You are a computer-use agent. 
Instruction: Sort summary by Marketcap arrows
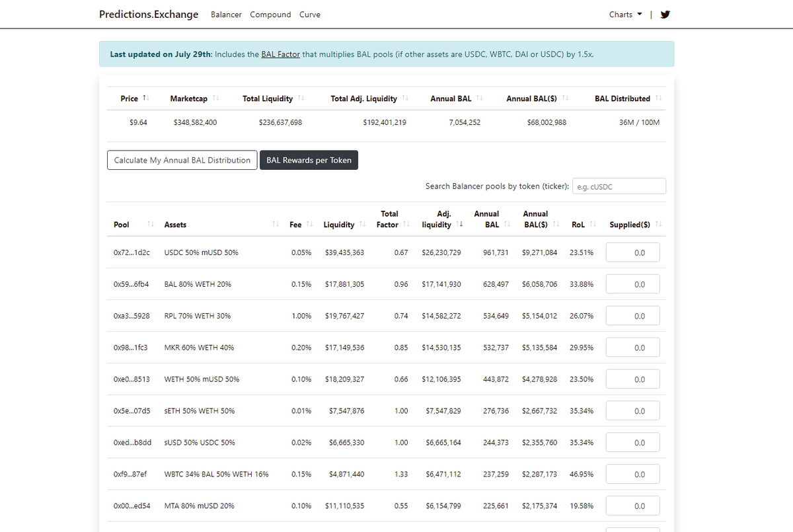click(x=216, y=98)
